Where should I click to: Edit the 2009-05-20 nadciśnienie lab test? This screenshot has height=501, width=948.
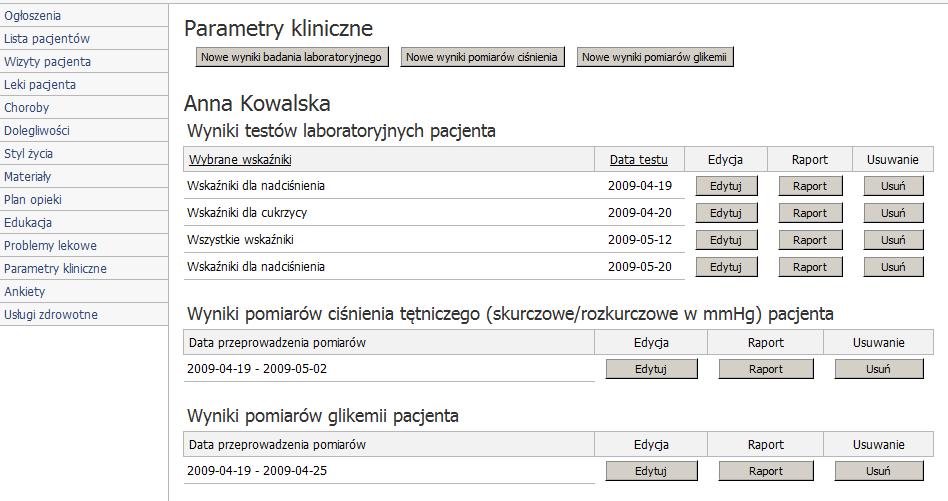pos(726,267)
